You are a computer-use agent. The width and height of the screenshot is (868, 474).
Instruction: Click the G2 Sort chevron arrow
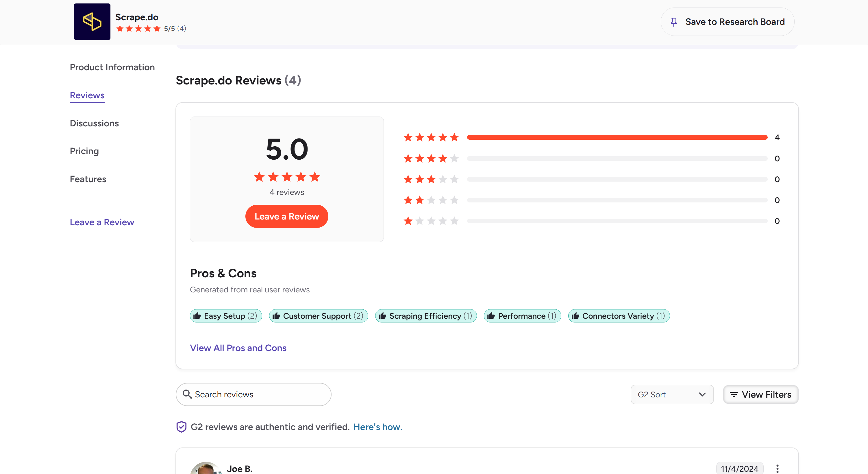point(702,394)
